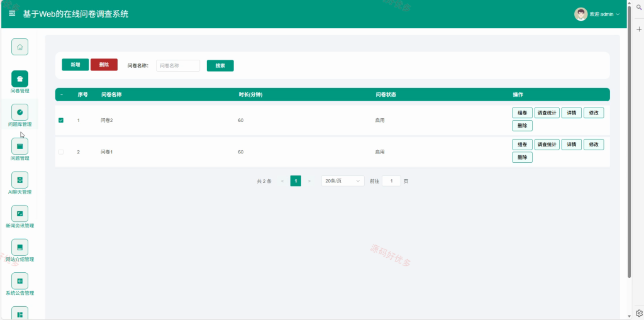The height and width of the screenshot is (320, 644).
Task: Click 调查统计 for 问卷1
Action: (x=547, y=145)
